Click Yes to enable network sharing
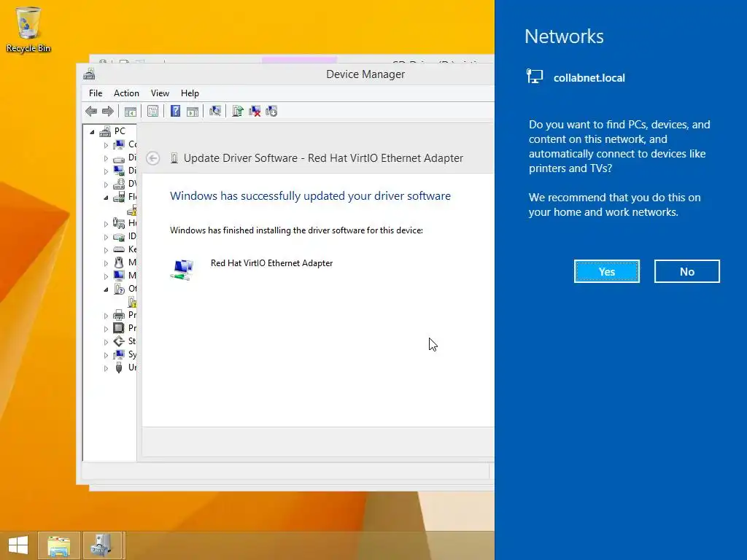This screenshot has width=747, height=560. [x=606, y=271]
